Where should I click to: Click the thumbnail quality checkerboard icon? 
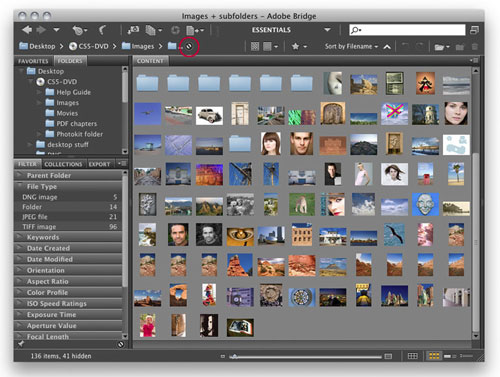coord(255,46)
